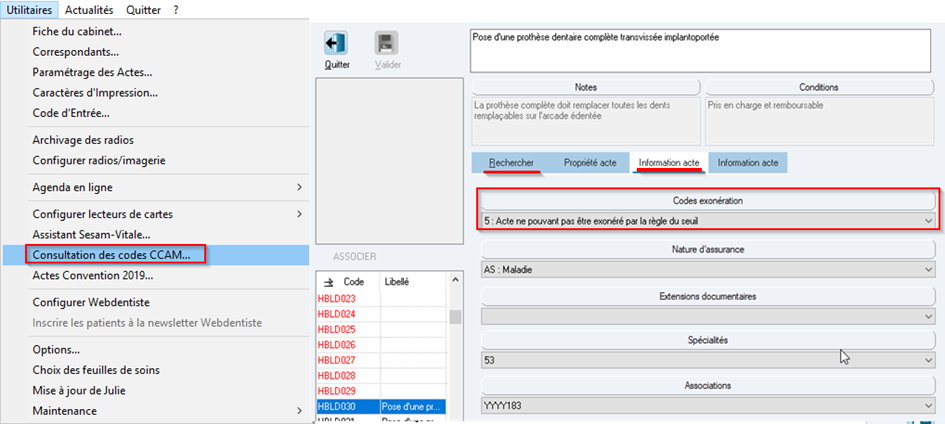Screen dimensions: 945x424
Task: Click the Notes text area
Action: click(x=586, y=121)
